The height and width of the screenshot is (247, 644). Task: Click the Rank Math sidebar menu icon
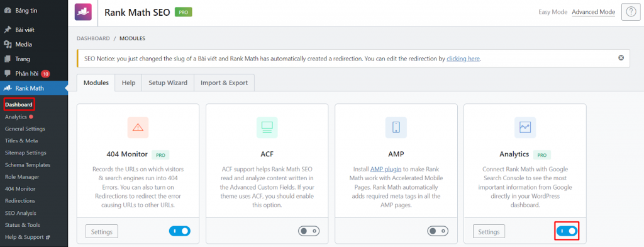8,88
